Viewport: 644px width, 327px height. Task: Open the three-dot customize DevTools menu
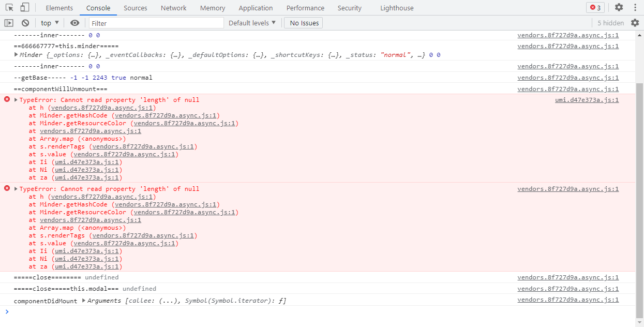pos(635,8)
